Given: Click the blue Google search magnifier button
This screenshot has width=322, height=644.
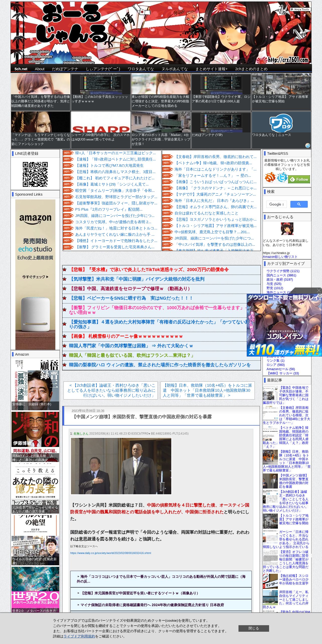Looking at the screenshot, I should click(299, 204).
